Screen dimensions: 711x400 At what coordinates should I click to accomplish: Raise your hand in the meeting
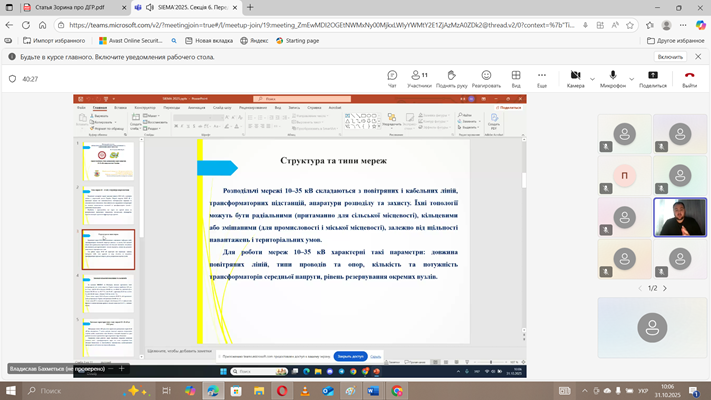452,76
